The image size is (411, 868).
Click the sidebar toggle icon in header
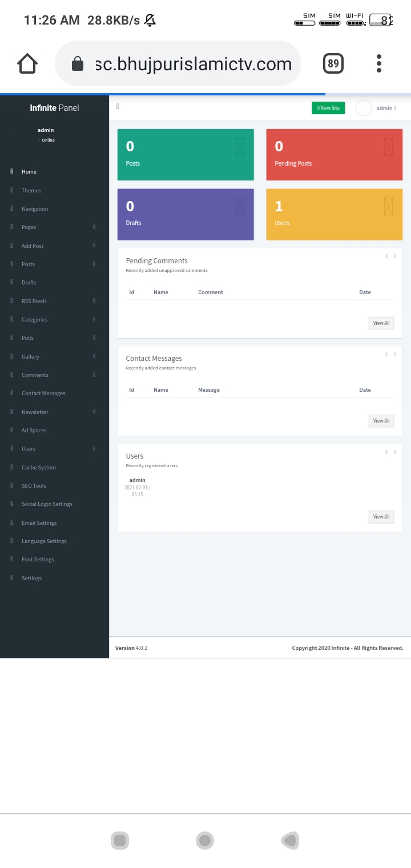(118, 107)
